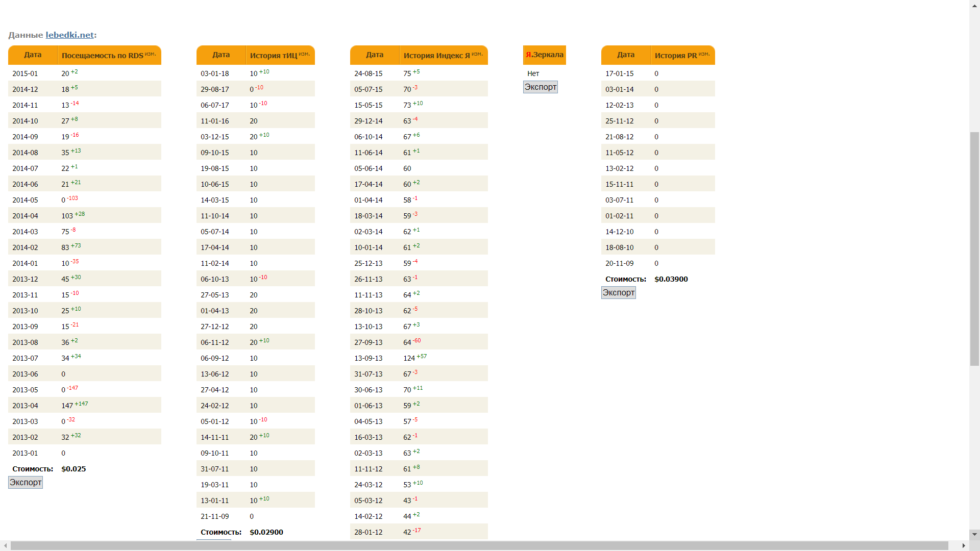This screenshot has width=980, height=551.
Task: Click the Посещаемость по RDS column header
Action: coord(103,55)
